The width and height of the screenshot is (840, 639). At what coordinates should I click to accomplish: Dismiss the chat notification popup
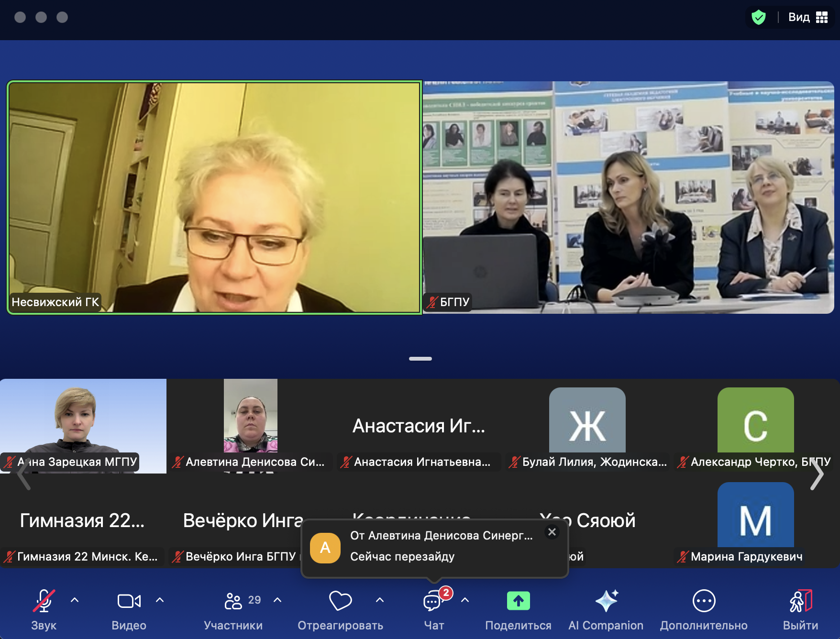coord(552,532)
